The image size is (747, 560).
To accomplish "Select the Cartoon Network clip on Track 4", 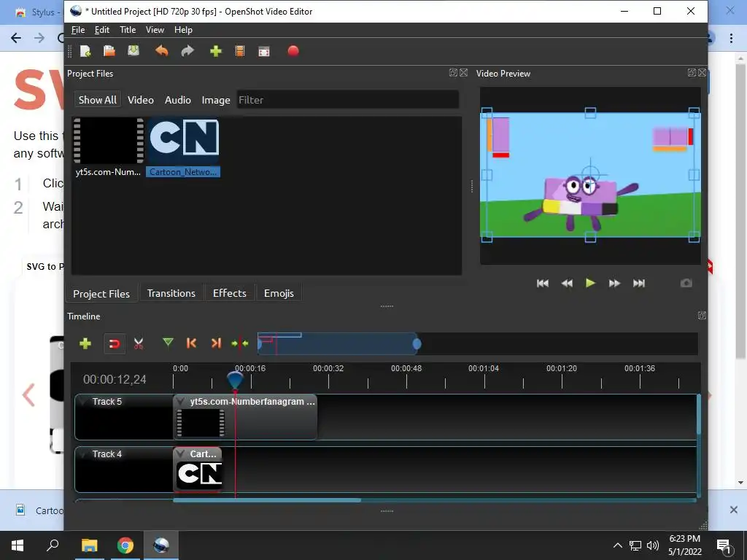I will coord(198,469).
